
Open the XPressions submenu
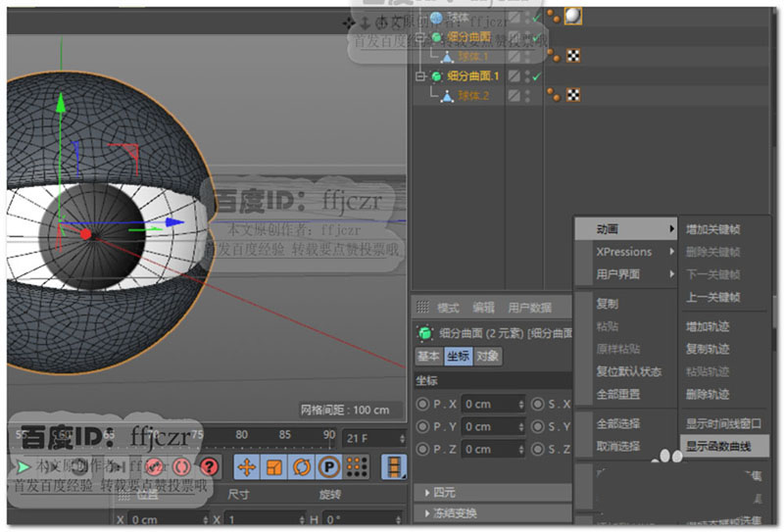pos(625,252)
